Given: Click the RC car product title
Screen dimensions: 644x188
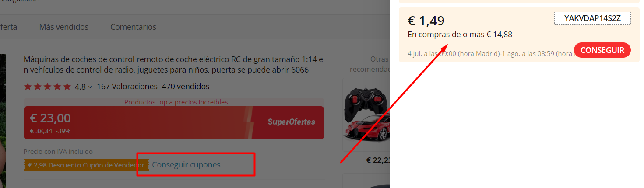Looking at the screenshot, I should coord(173,65).
